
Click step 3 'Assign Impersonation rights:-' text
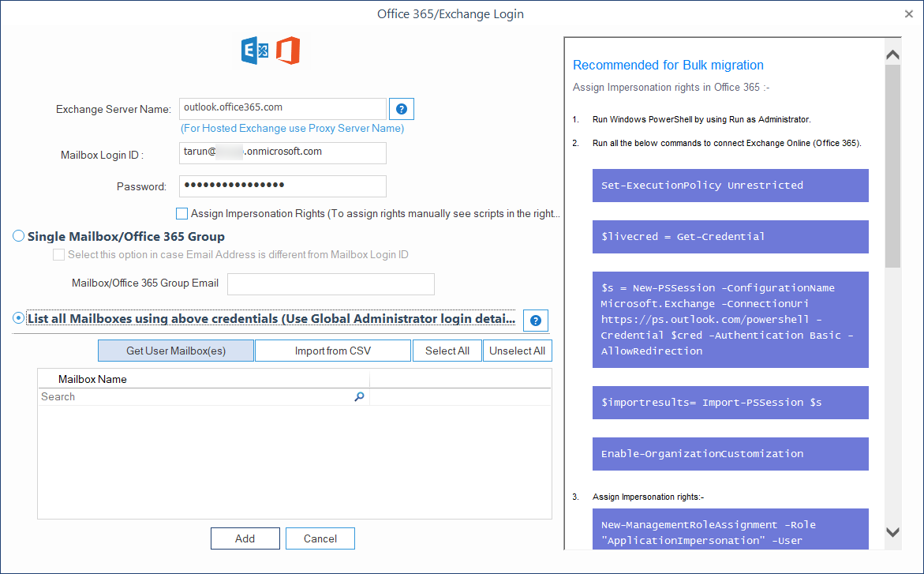coord(648,497)
